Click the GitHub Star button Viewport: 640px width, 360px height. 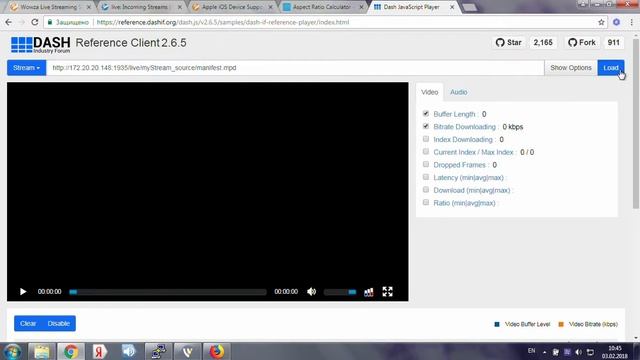click(x=509, y=42)
